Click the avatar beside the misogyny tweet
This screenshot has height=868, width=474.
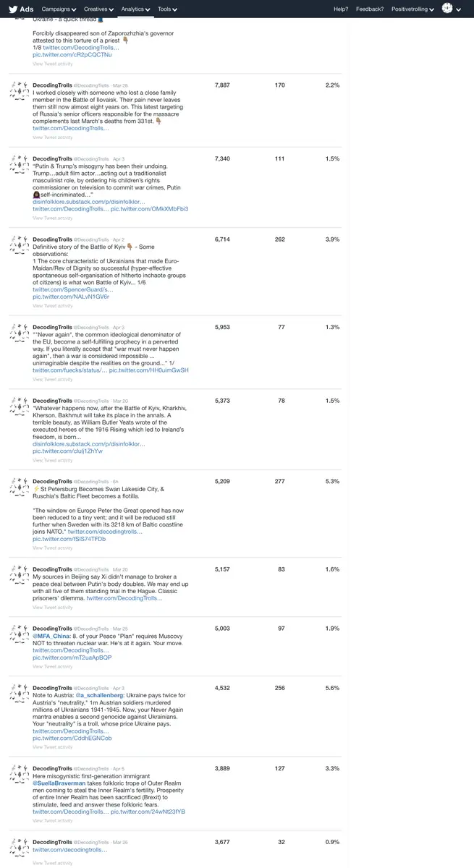pyautogui.click(x=20, y=164)
